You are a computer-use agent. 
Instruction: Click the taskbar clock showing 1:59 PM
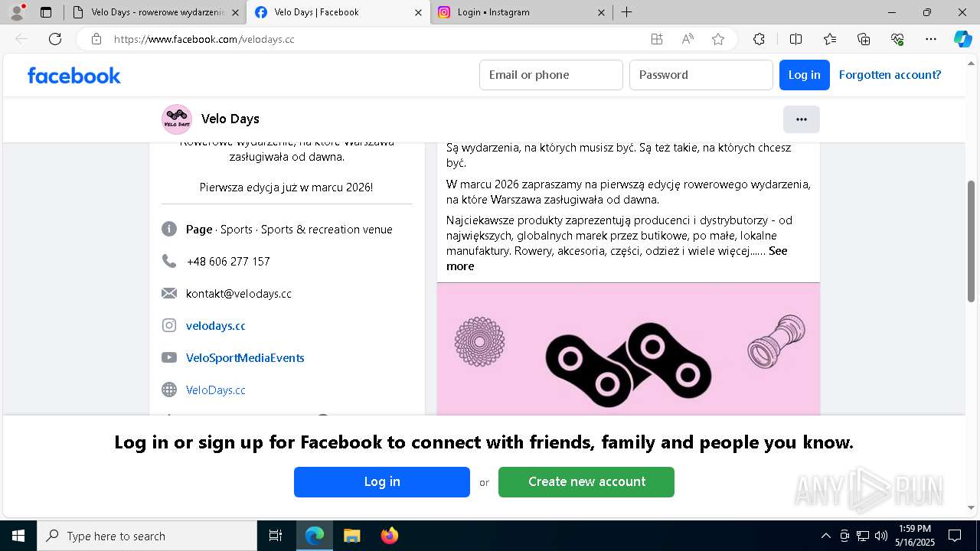915,536
